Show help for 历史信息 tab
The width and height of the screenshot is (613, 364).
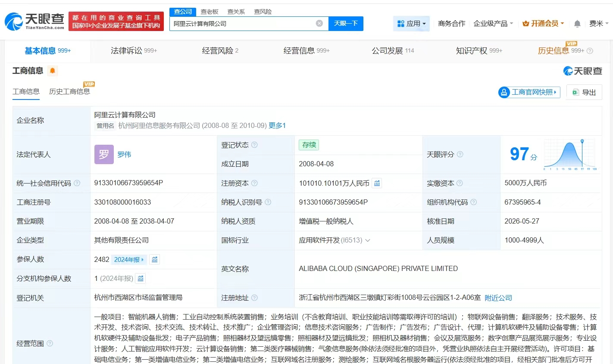click(x=590, y=51)
